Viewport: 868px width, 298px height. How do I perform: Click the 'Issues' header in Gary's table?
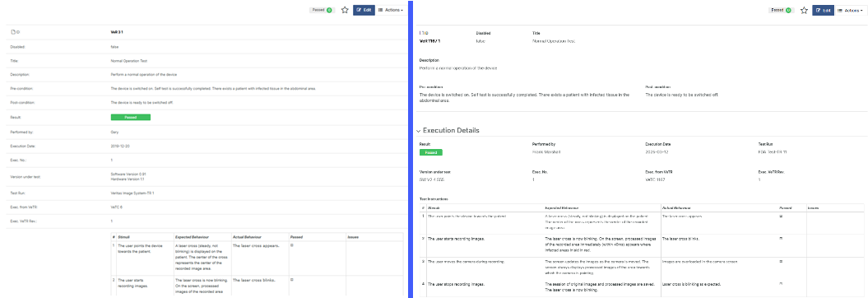[353, 236]
